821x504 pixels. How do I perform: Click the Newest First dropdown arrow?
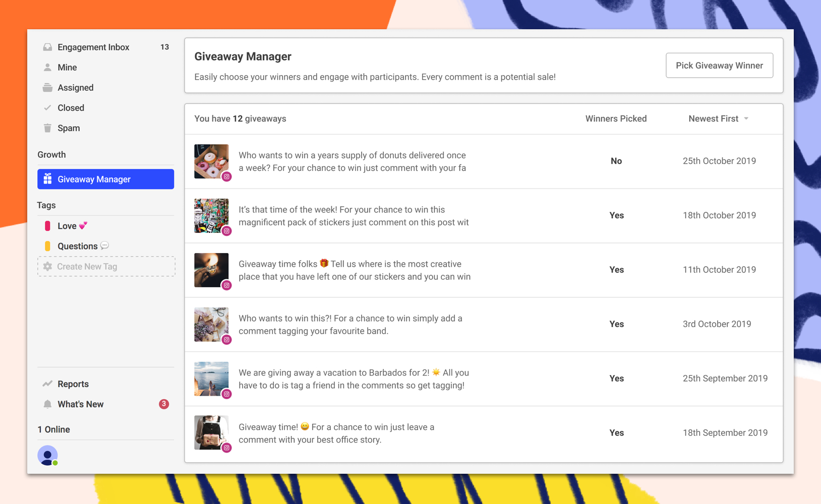746,119
